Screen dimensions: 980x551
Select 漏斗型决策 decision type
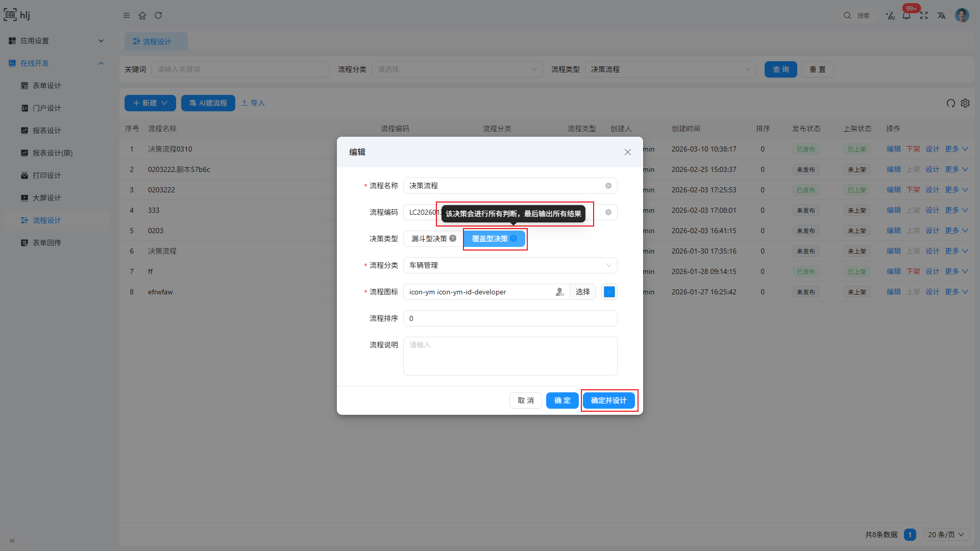tap(429, 239)
